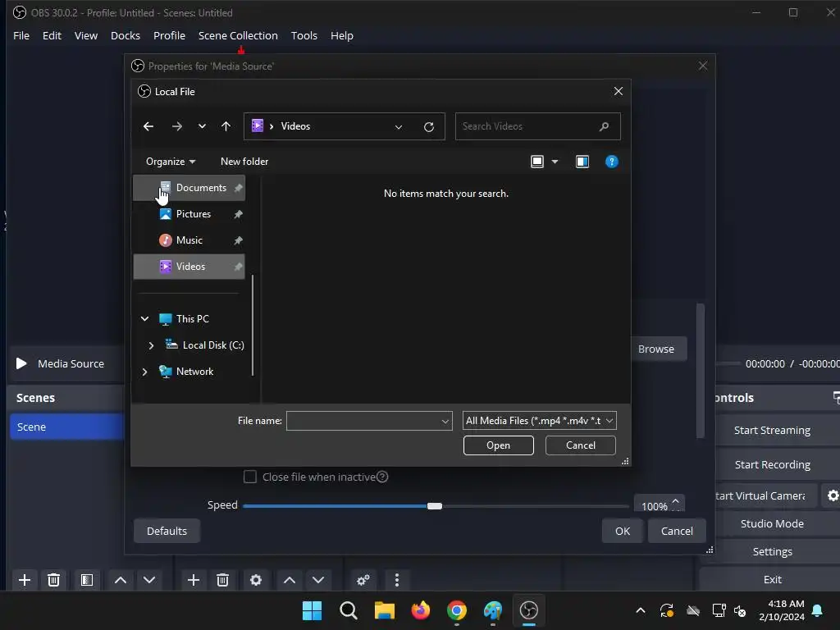This screenshot has width=840, height=630.
Task: Click New folder
Action: tap(244, 162)
